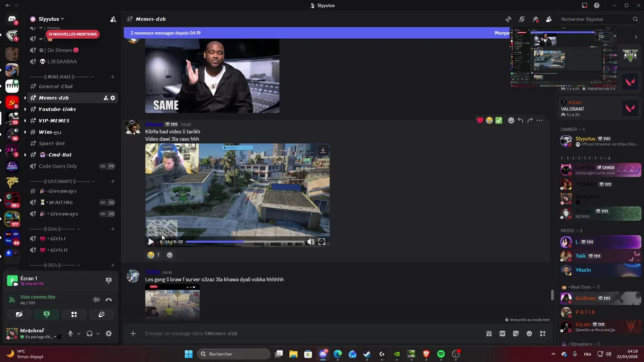The height and width of the screenshot is (362, 644).
Task: Open the Cmd-Bot channel
Action: pos(59,155)
